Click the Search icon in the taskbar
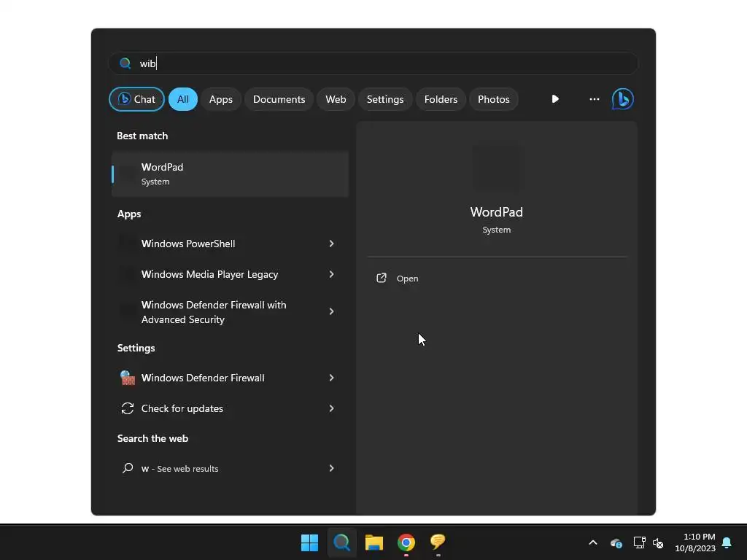Viewport: 747px width, 560px height. coord(341,542)
